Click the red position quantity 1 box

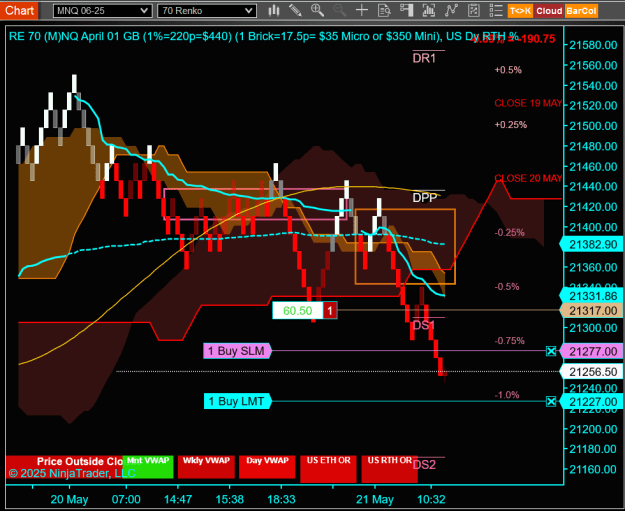[x=330, y=311]
